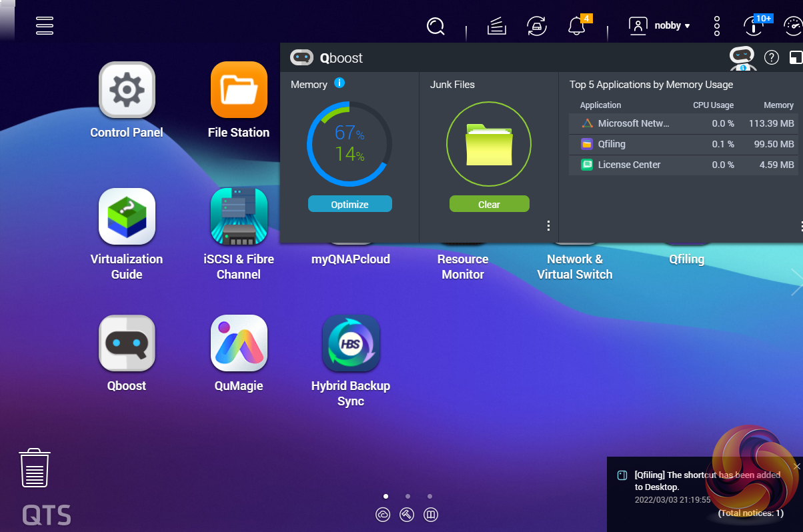Open external devices icon

pos(536,26)
